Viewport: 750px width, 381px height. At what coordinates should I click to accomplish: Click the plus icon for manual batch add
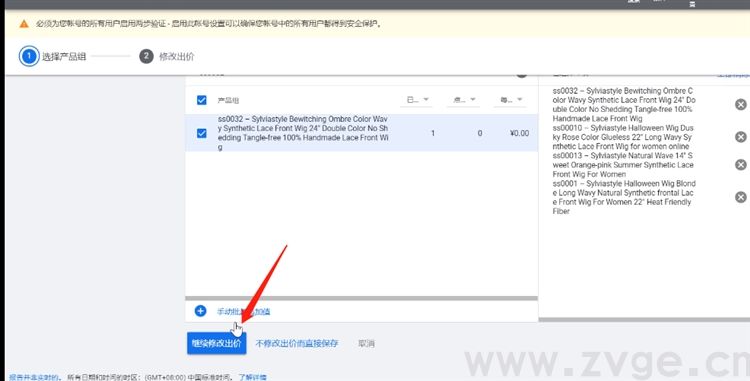click(x=200, y=311)
